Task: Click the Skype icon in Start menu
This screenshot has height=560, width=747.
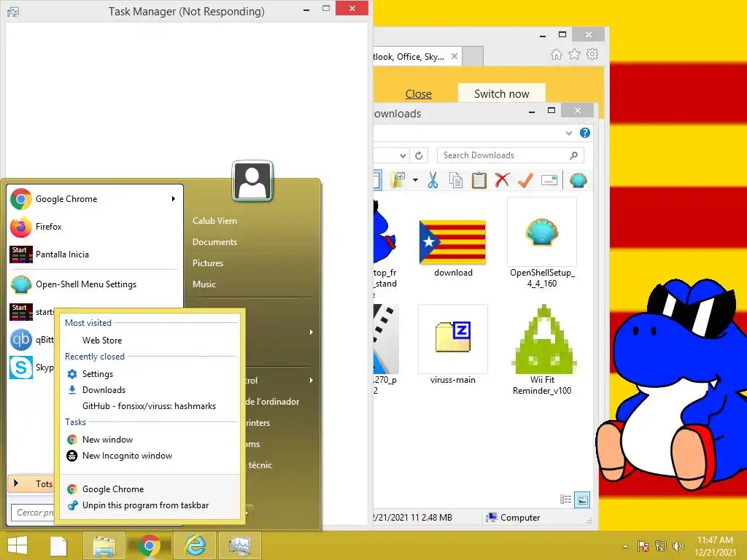Action: click(x=21, y=367)
